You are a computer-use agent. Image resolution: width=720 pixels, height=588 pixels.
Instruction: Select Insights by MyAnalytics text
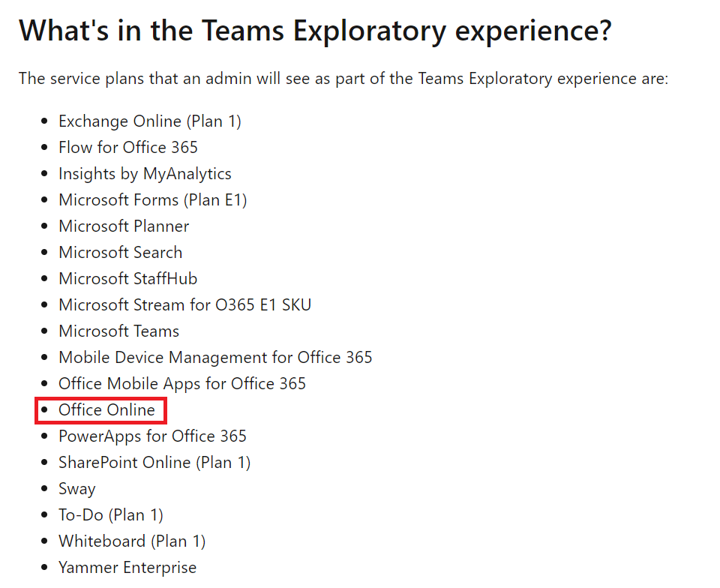pos(145,174)
